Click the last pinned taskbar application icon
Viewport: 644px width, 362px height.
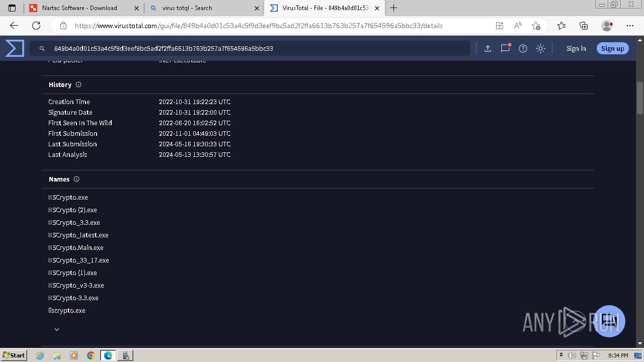pyautogui.click(x=125, y=355)
